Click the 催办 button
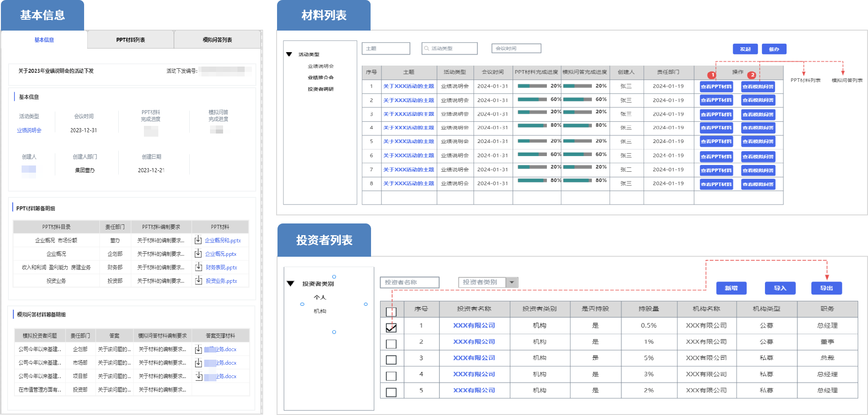This screenshot has height=415, width=868. tap(774, 49)
